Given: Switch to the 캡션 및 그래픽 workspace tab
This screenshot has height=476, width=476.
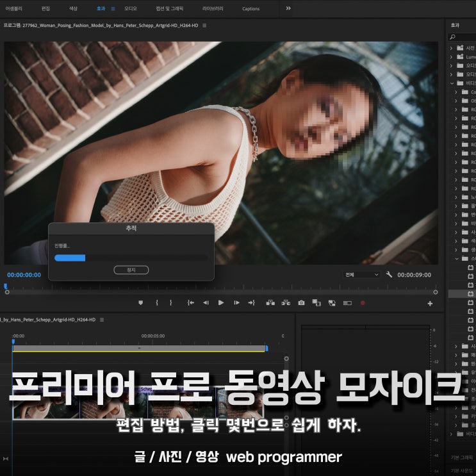Looking at the screenshot, I should click(x=169, y=8).
